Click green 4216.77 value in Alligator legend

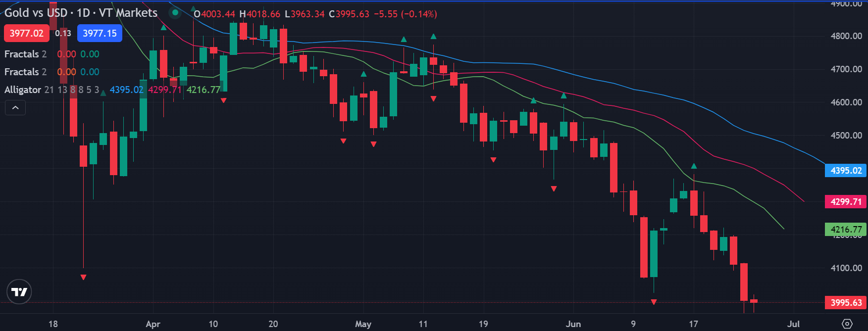tap(203, 90)
